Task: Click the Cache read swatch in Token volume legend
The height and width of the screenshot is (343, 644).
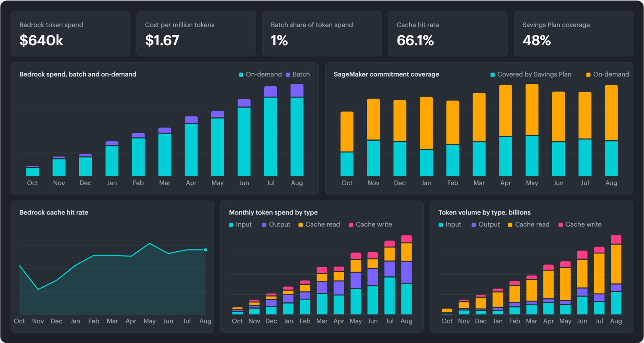Action: (x=510, y=225)
